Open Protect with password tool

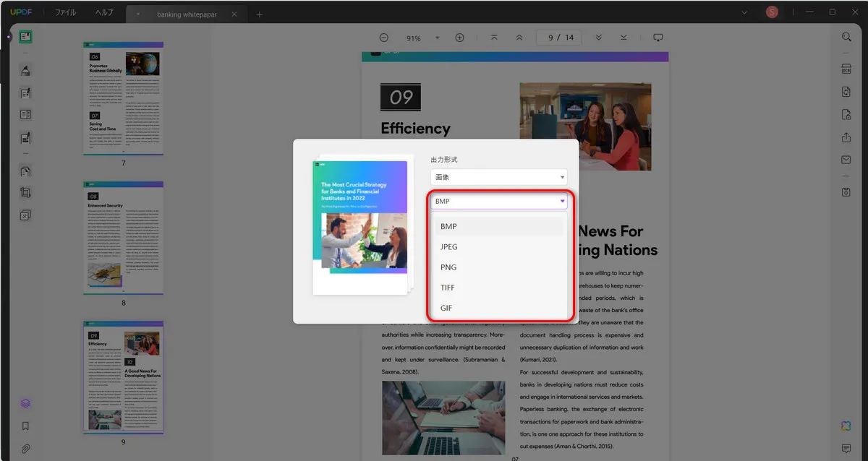tap(846, 114)
